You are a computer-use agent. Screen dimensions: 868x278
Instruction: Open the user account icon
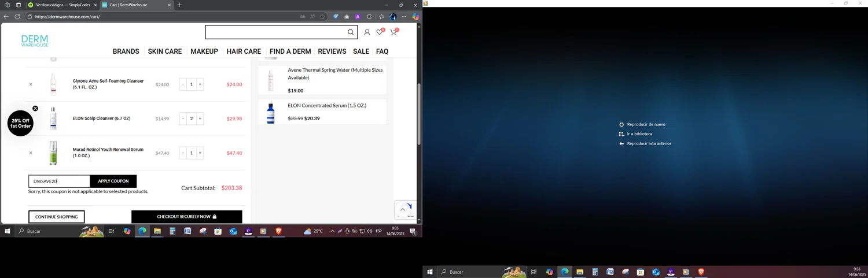(367, 32)
